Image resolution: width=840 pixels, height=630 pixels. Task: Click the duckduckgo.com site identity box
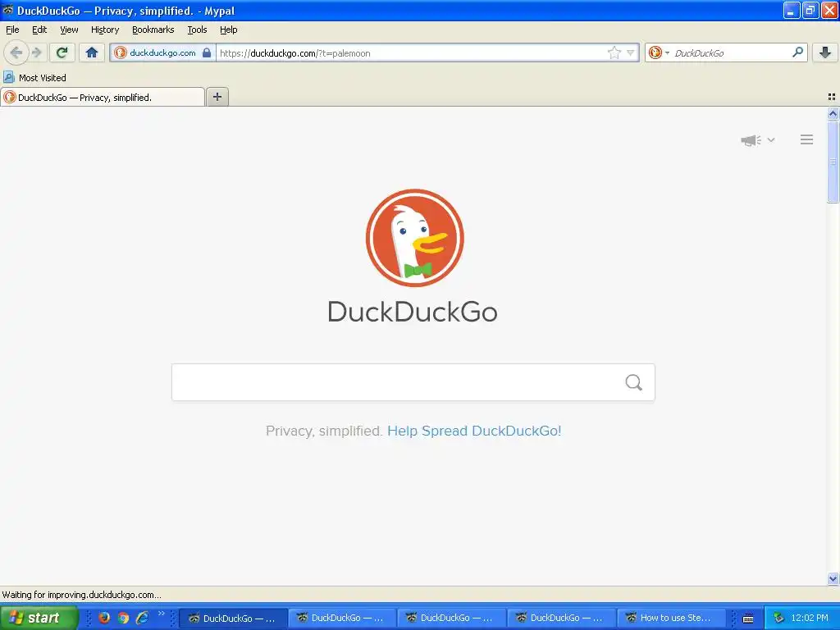[162, 52]
